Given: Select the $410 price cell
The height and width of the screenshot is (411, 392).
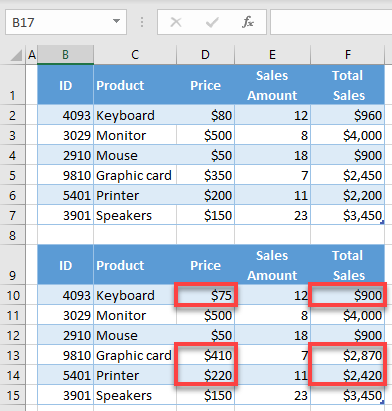Looking at the screenshot, I should pos(205,355).
